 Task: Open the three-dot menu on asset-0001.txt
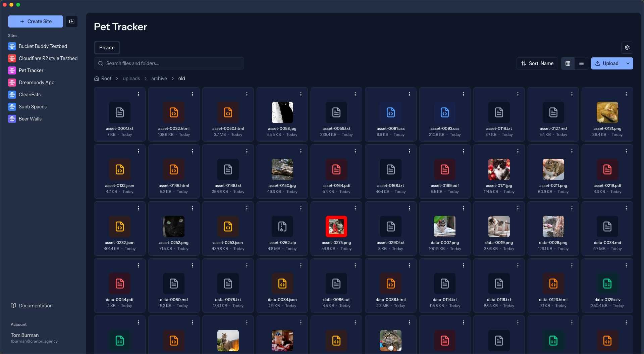[139, 94]
